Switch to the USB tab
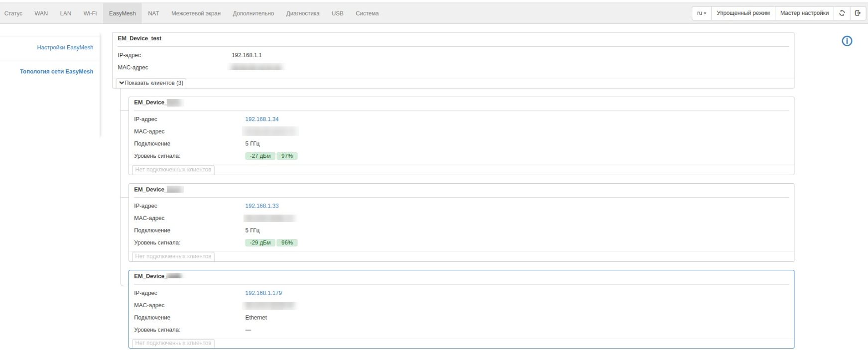Image resolution: width=868 pixels, height=350 pixels. tap(338, 13)
